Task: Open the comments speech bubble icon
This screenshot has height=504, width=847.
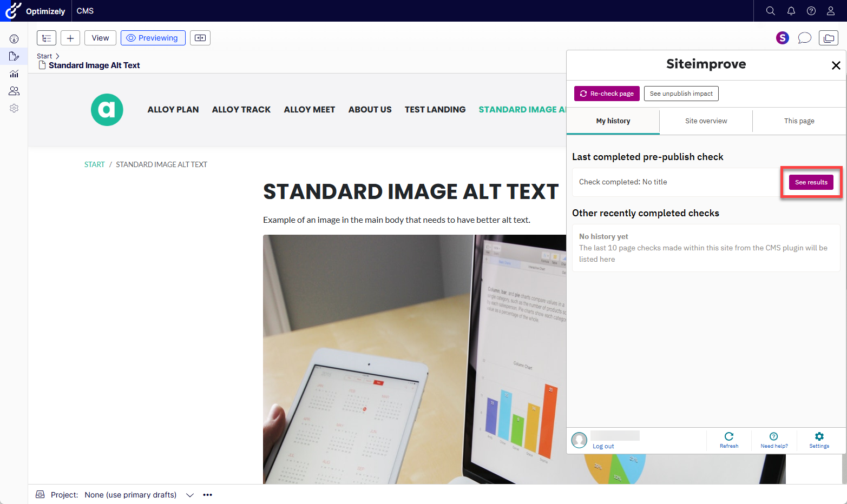Action: pos(805,38)
